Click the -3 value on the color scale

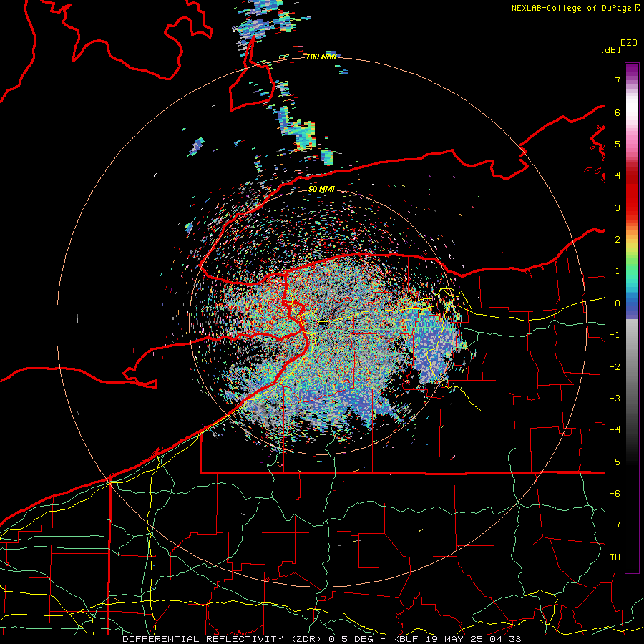615,399
